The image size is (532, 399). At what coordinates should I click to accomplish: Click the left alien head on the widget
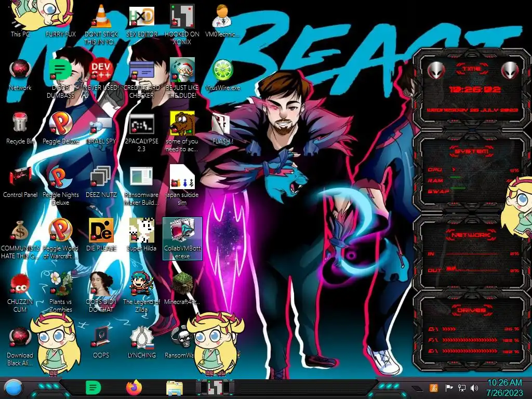(435, 71)
